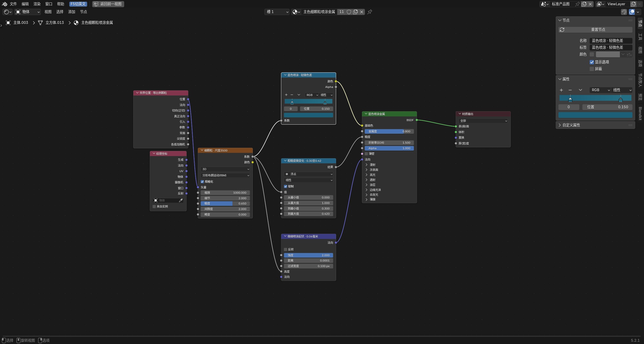Click 立方体.013 in the breadcrumb
The height and width of the screenshot is (344, 644).
pyautogui.click(x=54, y=23)
